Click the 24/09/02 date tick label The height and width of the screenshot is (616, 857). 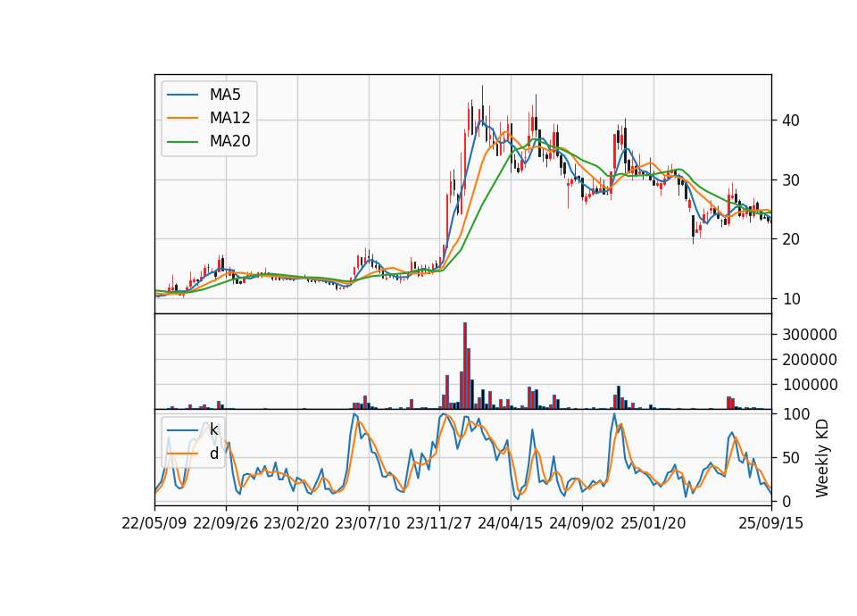point(581,523)
